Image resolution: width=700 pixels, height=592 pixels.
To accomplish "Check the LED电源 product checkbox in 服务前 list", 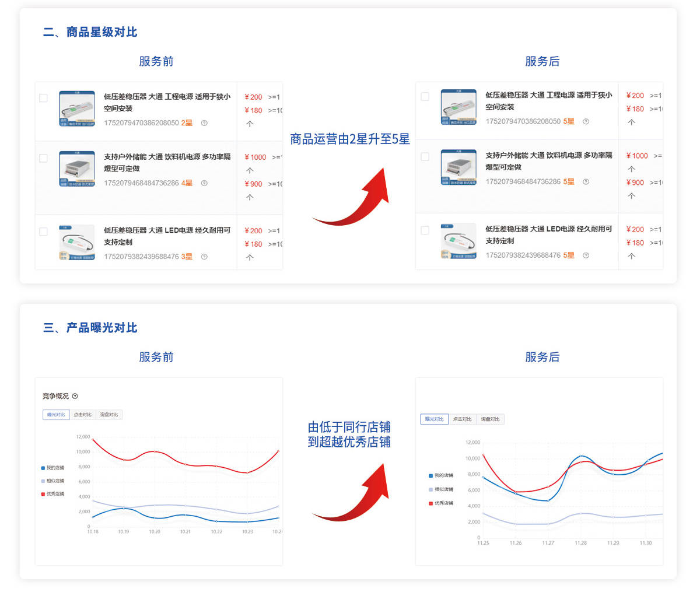I will click(x=43, y=231).
